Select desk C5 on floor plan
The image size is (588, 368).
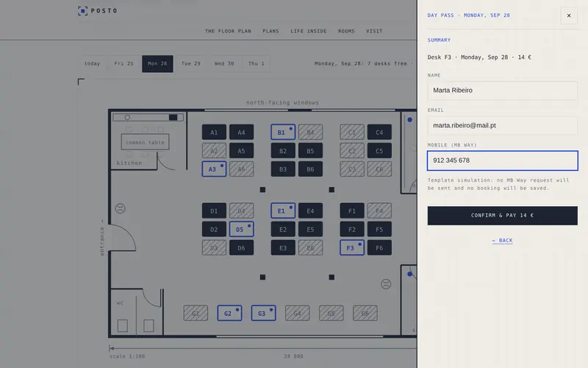coord(379,151)
